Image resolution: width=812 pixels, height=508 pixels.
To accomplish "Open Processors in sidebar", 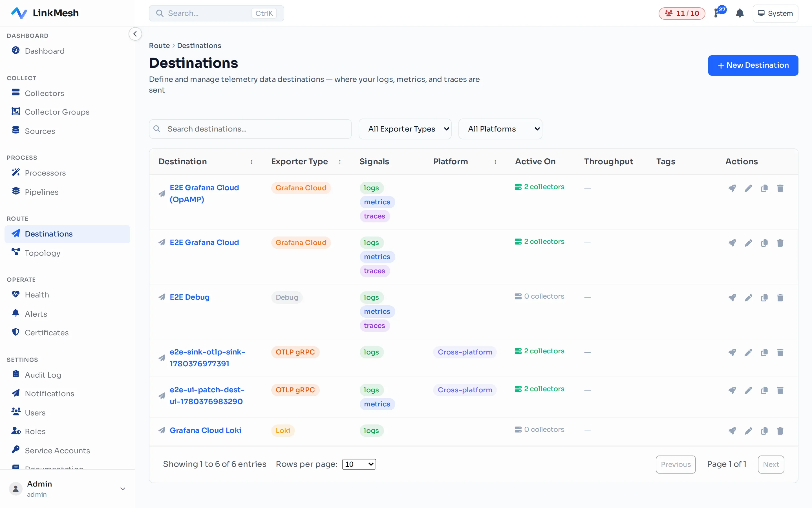I will click(x=67, y=173).
